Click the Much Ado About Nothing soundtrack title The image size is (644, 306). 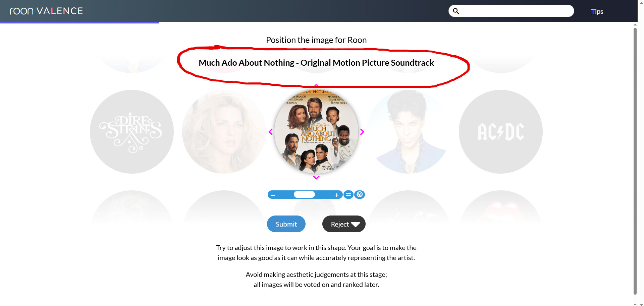pyautogui.click(x=316, y=63)
